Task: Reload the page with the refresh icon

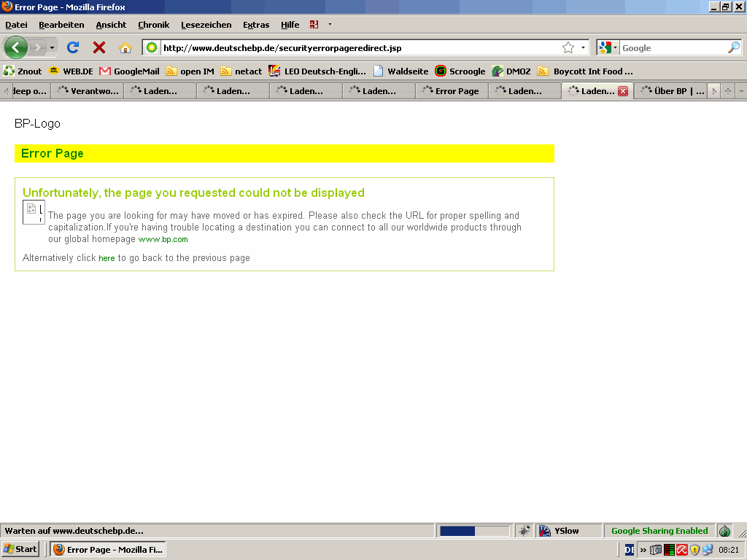Action: coord(73,47)
